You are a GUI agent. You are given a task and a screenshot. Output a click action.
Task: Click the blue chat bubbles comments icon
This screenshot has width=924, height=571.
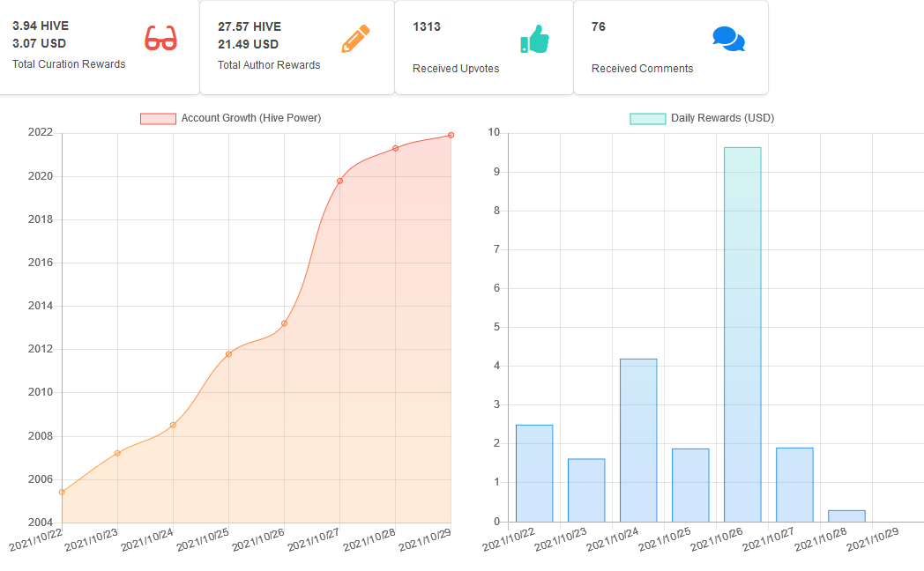pos(728,40)
